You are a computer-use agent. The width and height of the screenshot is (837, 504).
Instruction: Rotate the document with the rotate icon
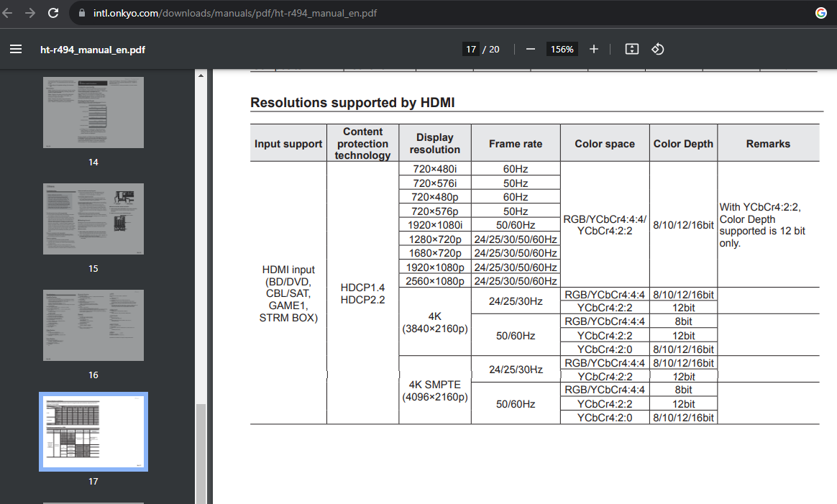pos(657,49)
